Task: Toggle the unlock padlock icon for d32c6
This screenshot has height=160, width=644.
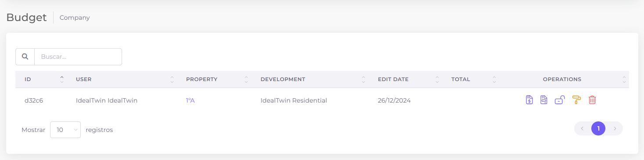Action: tap(559, 100)
